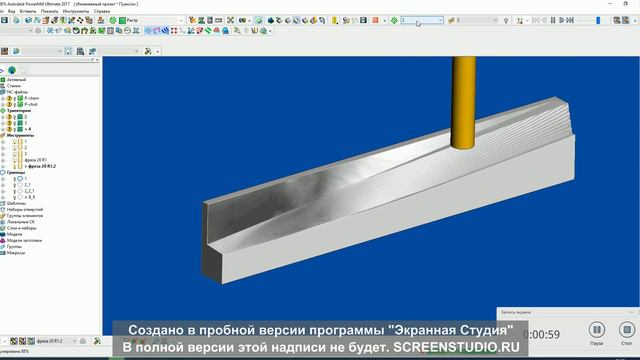Click the red four-dots pattern icon

[174, 31]
